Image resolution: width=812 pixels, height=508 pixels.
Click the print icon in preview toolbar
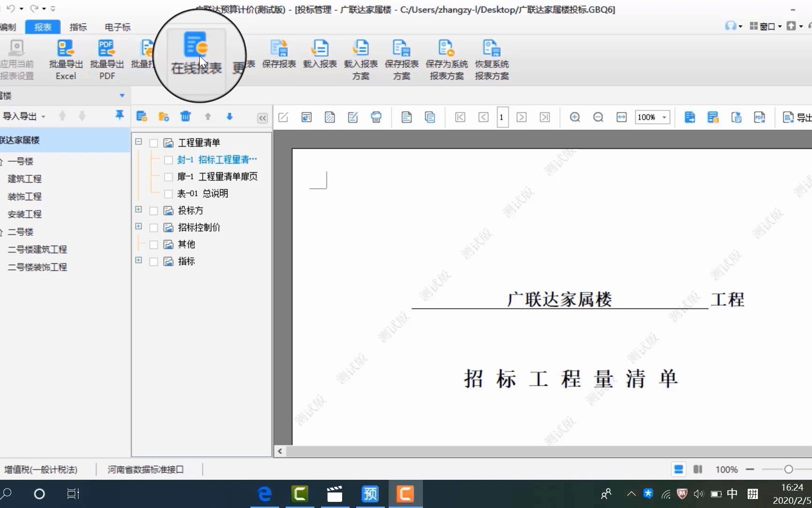click(x=376, y=117)
